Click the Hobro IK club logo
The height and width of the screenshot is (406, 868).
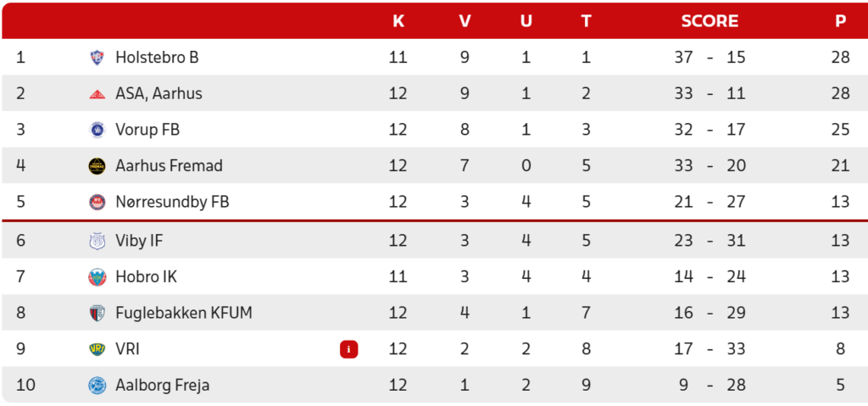[x=97, y=277]
